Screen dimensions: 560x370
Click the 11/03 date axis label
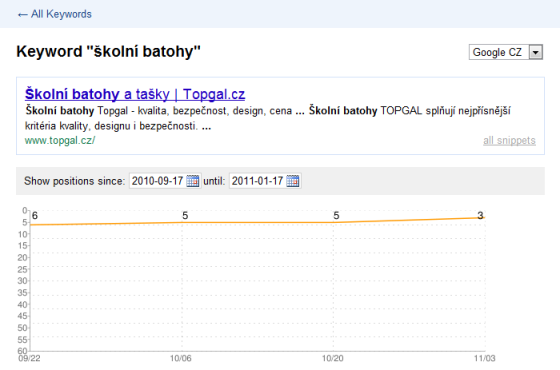tap(484, 358)
